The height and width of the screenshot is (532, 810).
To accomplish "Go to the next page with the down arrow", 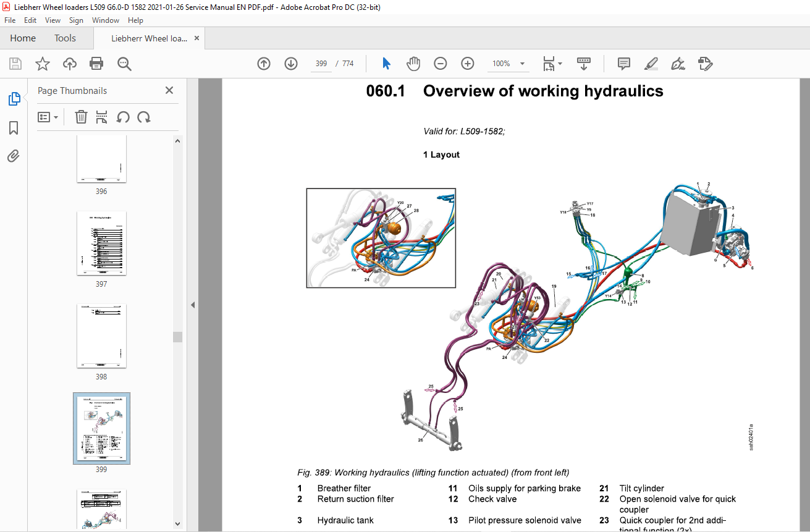I will pyautogui.click(x=291, y=64).
